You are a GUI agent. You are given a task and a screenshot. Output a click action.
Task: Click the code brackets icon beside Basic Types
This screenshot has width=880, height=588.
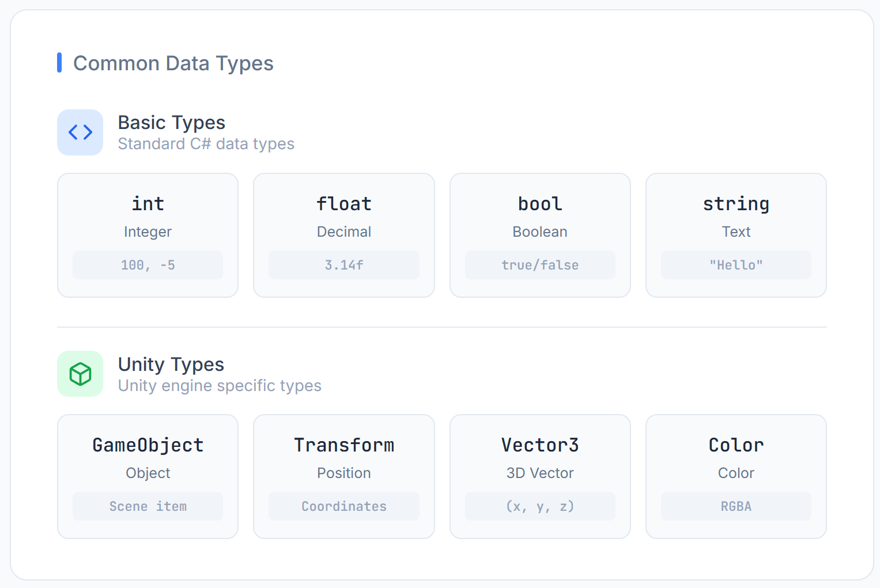(80, 132)
